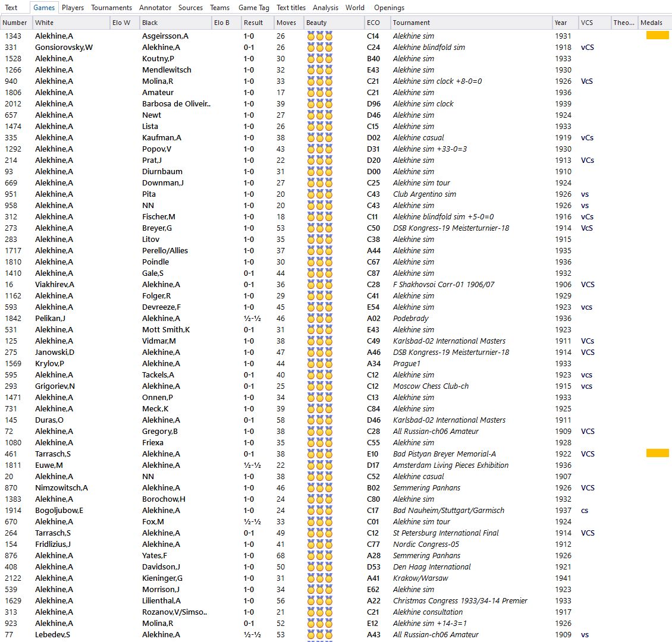Click beauty medals for Nimzowitsch game row
The image size is (672, 642).
[x=319, y=488]
